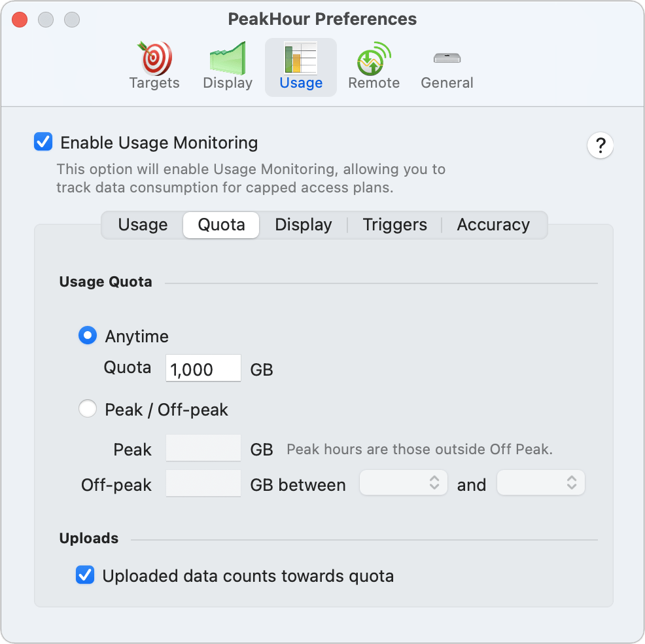The image size is (645, 644).
Task: Switch to the Accuracy segment tab
Action: pyautogui.click(x=493, y=225)
